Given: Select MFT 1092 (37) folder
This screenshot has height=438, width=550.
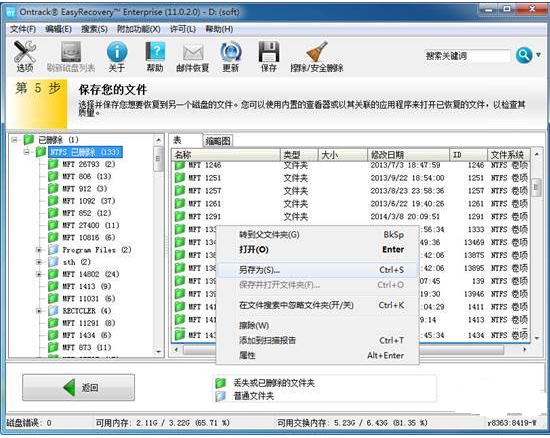Looking at the screenshot, I should (x=88, y=201).
